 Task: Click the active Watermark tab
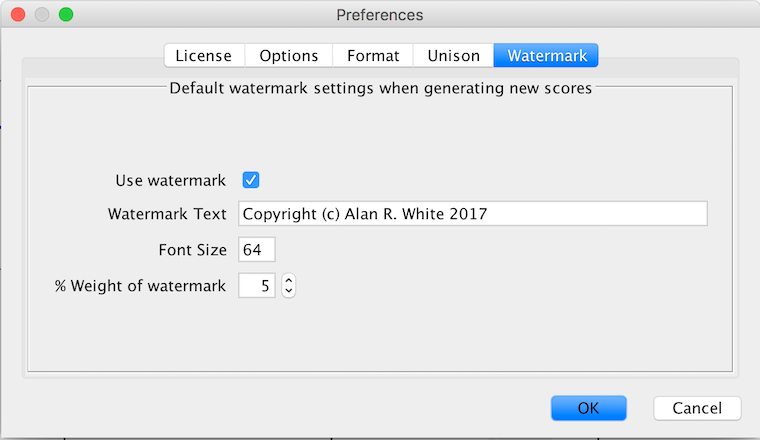pyautogui.click(x=546, y=55)
